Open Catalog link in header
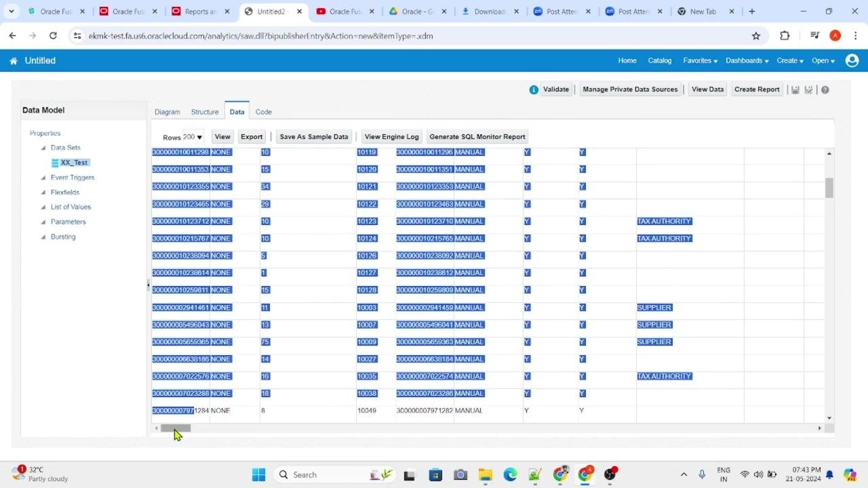 [x=660, y=60]
